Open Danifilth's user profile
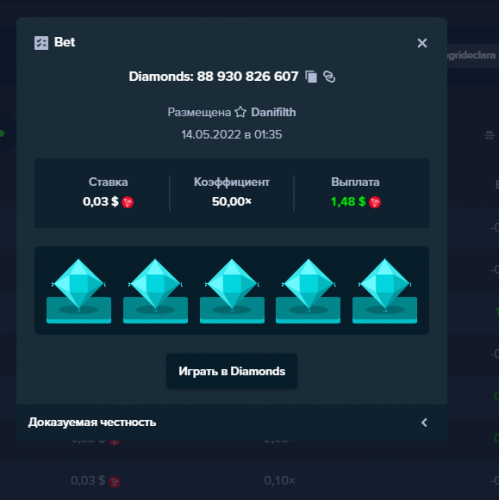This screenshot has width=499, height=500. pyautogui.click(x=273, y=112)
